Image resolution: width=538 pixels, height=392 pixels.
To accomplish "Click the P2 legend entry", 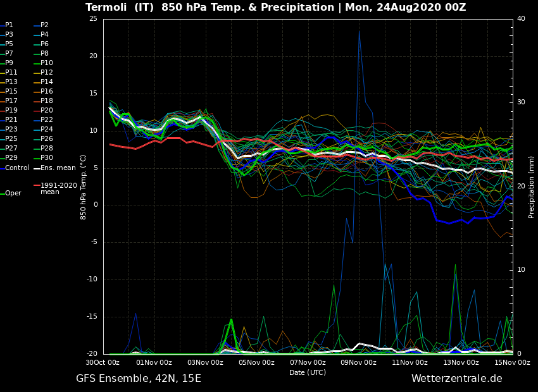I will 44,25.
